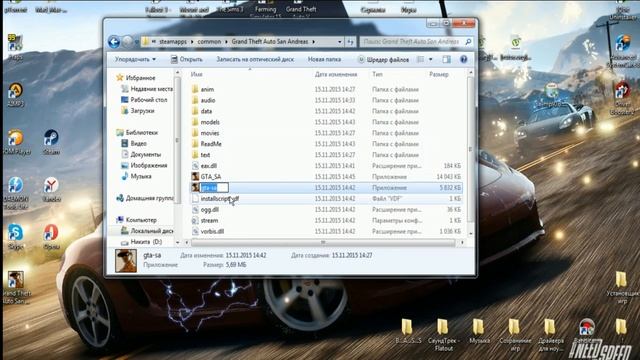Open the Музыка desktop folder

[x=479, y=331]
